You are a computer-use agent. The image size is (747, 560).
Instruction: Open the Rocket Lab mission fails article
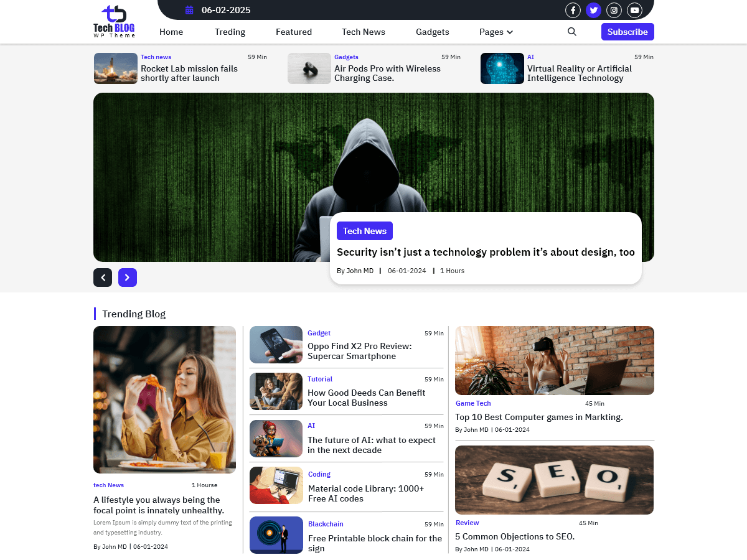click(x=188, y=74)
